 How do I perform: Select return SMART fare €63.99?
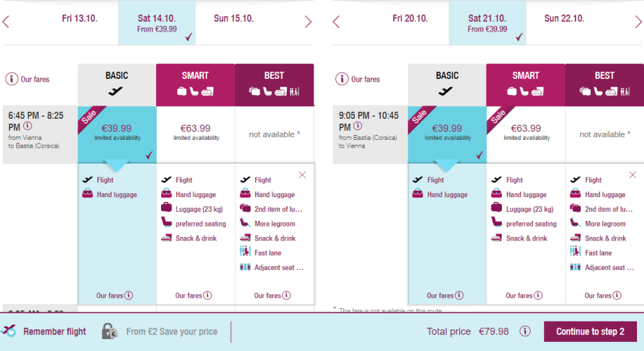(526, 132)
